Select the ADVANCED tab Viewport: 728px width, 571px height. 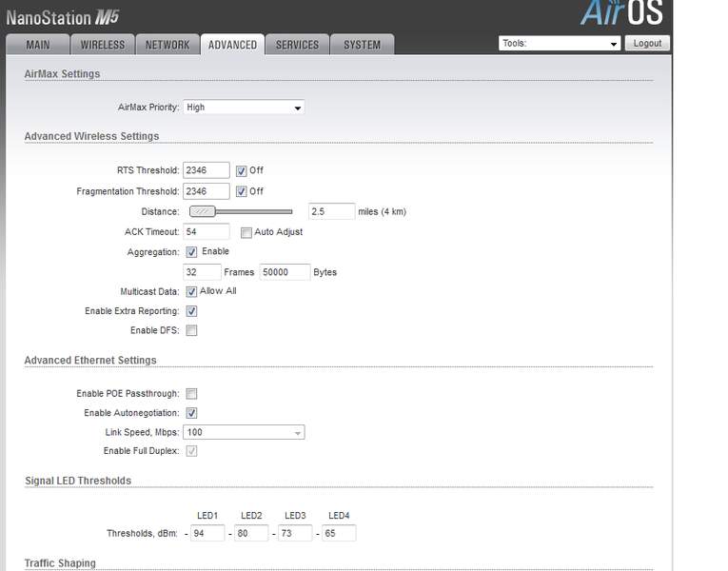point(232,45)
